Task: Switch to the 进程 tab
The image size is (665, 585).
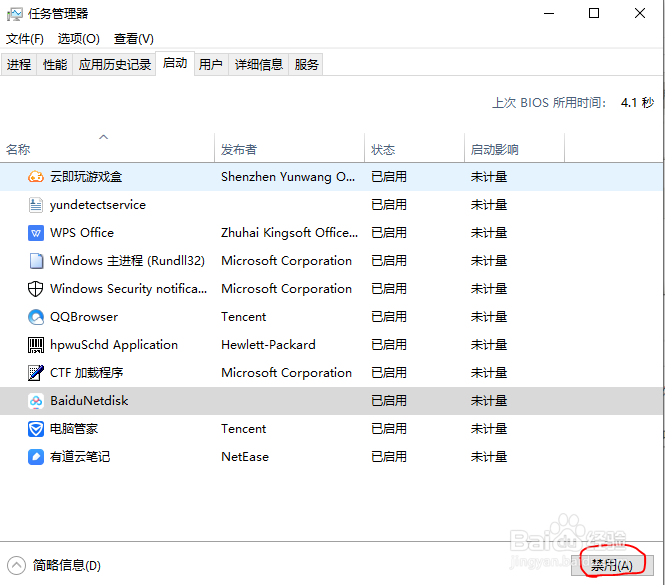Action: 19,64
